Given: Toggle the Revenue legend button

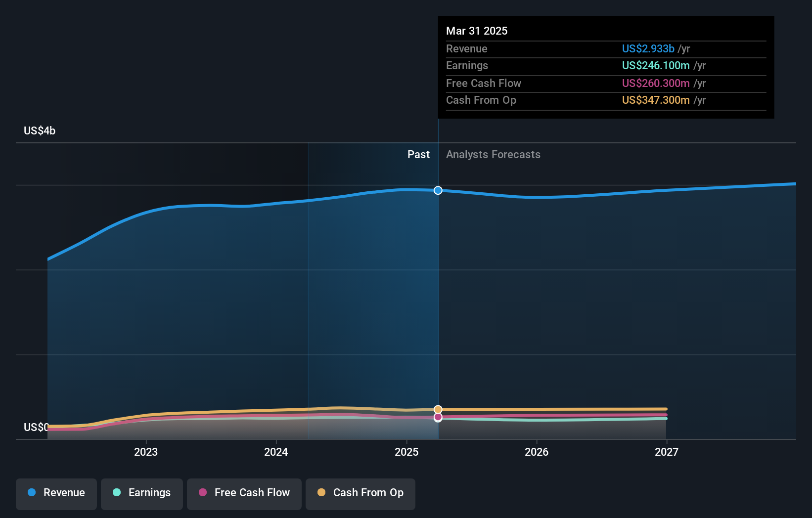Looking at the screenshot, I should point(56,494).
